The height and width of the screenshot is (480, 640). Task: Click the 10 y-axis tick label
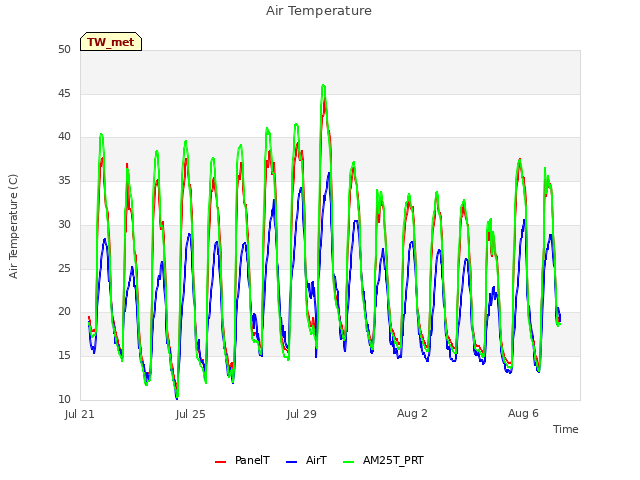[x=64, y=399]
